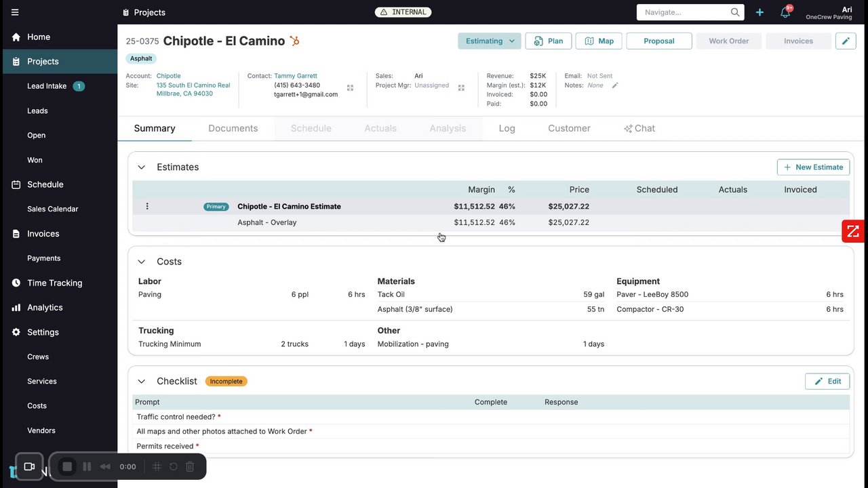Click the Asphalt - Overlay estimate row
Screen dimensions: 868x488
click(491, 222)
